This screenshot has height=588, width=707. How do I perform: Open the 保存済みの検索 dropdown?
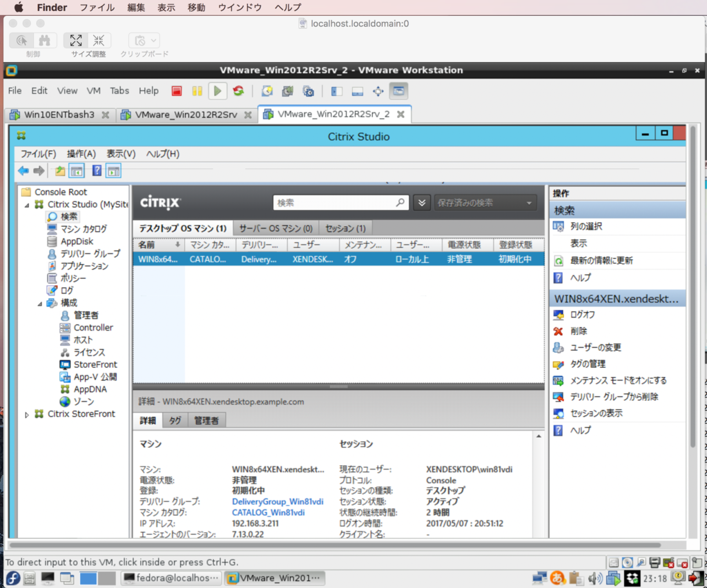[485, 203]
